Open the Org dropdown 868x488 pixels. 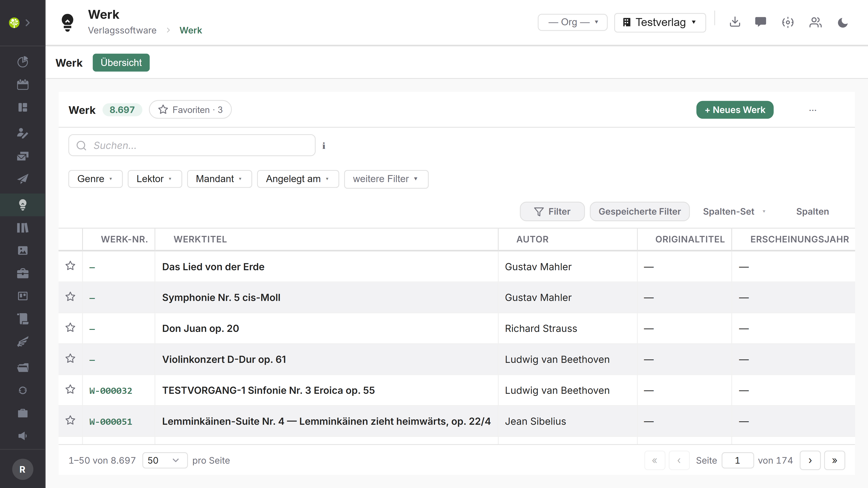tap(572, 22)
